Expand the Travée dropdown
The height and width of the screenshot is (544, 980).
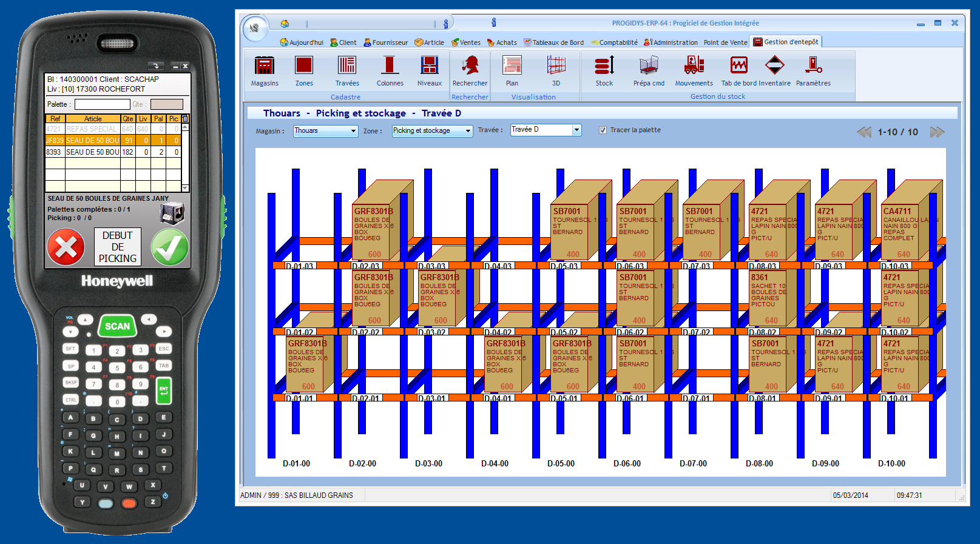coord(576,130)
